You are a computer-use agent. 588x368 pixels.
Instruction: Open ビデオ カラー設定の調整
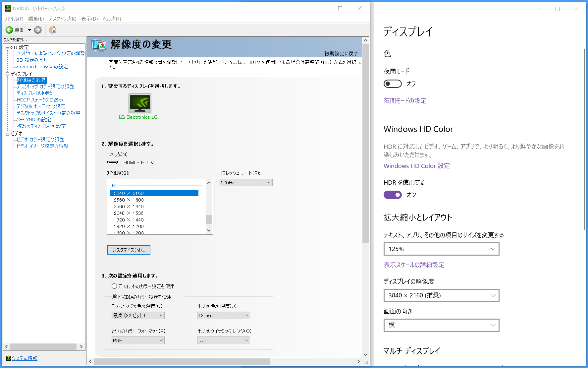pyautogui.click(x=41, y=140)
